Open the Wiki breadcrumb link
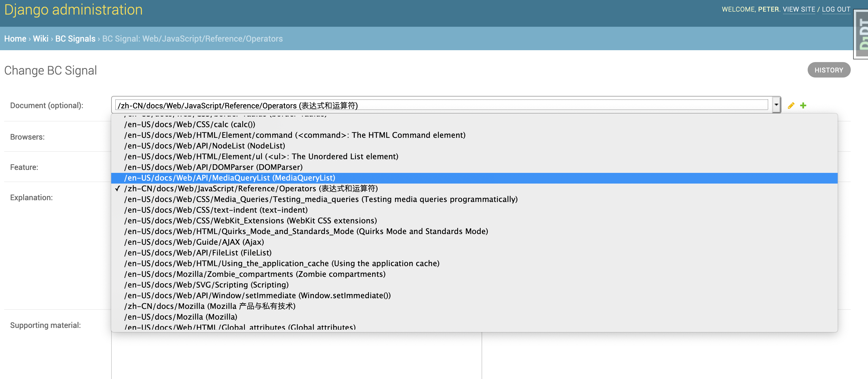Viewport: 868px width, 379px height. [41, 39]
